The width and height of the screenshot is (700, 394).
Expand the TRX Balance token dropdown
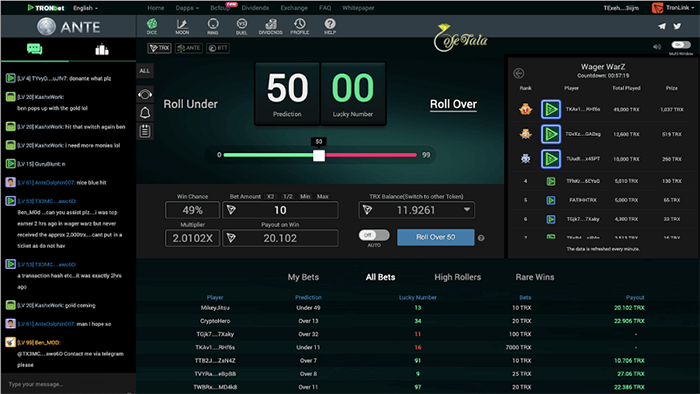467,210
